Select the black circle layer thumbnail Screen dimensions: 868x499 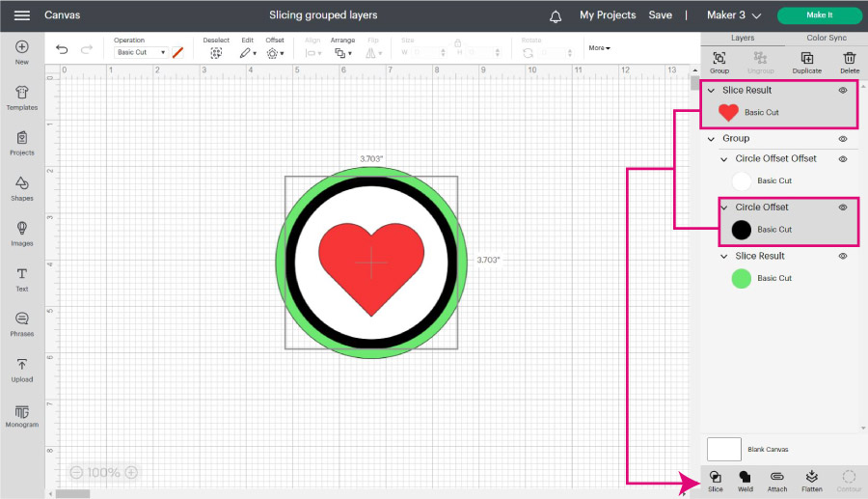point(742,230)
